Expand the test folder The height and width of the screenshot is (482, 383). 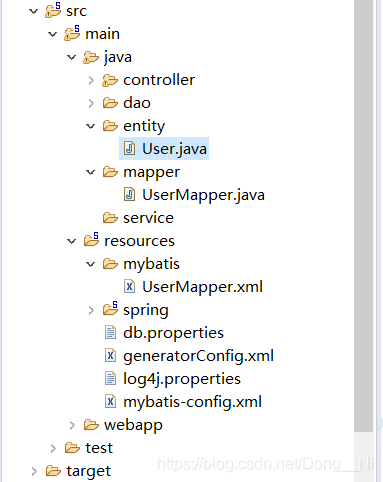pyautogui.click(x=53, y=448)
